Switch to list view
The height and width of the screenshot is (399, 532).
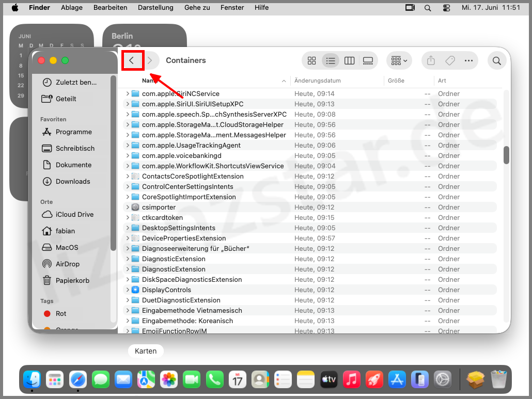pyautogui.click(x=331, y=61)
